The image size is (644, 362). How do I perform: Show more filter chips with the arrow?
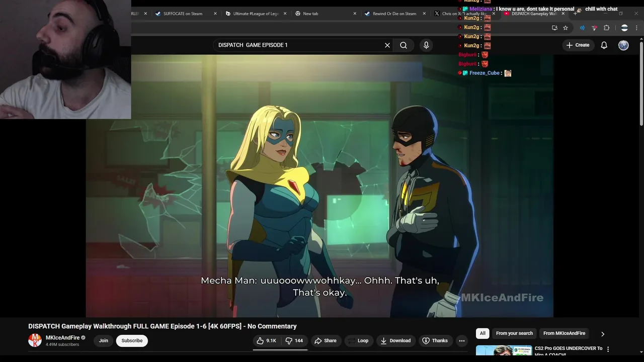click(x=603, y=334)
